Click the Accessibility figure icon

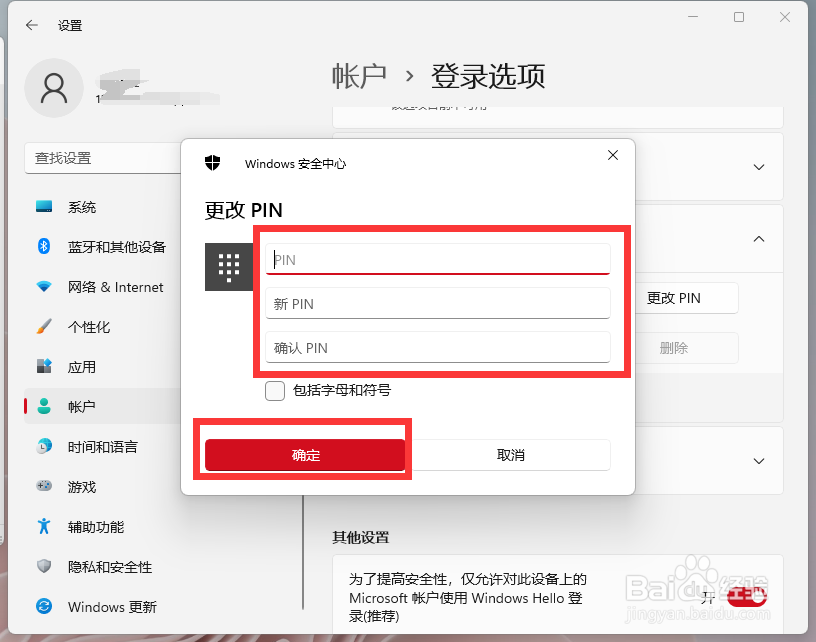coord(44,526)
